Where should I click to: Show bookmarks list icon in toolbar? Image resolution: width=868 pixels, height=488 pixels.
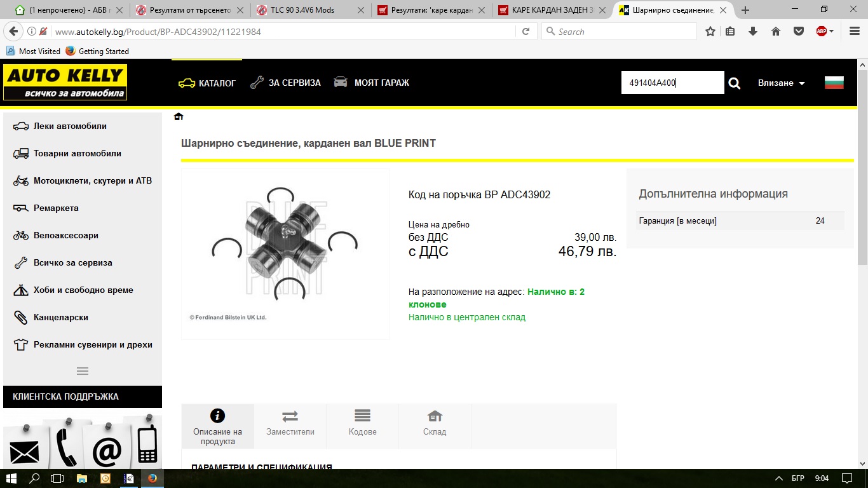click(730, 31)
